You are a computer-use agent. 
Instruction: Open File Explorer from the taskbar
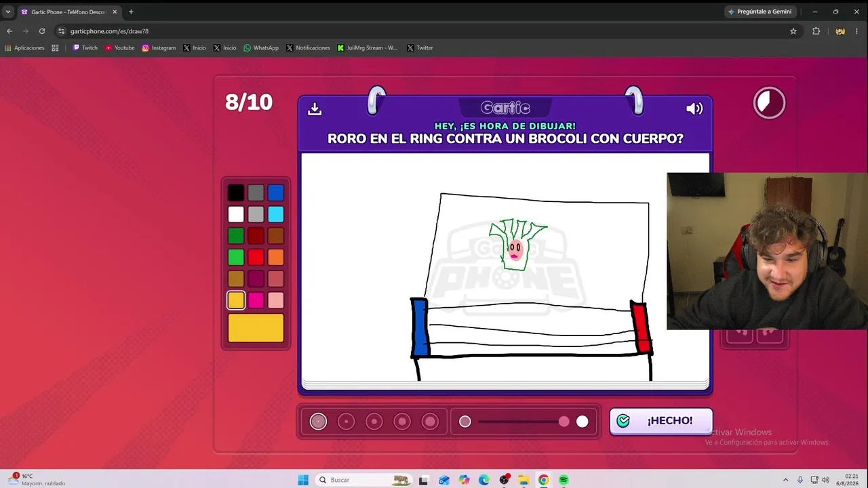pos(524,480)
